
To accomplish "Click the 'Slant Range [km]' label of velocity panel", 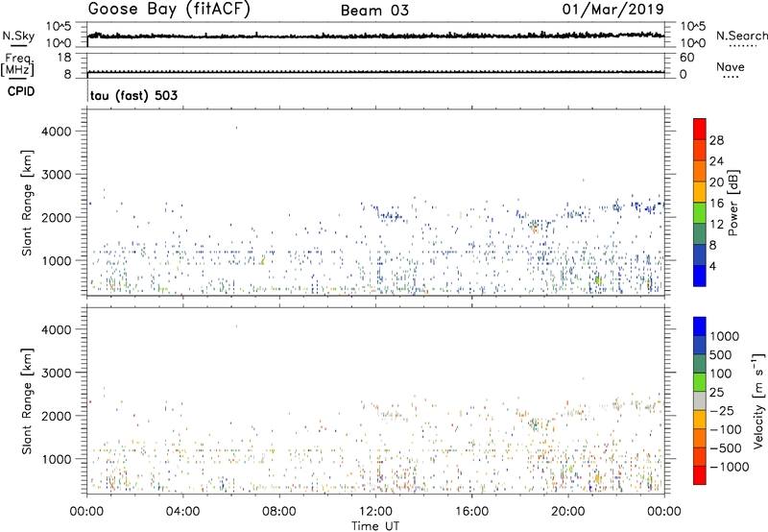I will [27, 400].
